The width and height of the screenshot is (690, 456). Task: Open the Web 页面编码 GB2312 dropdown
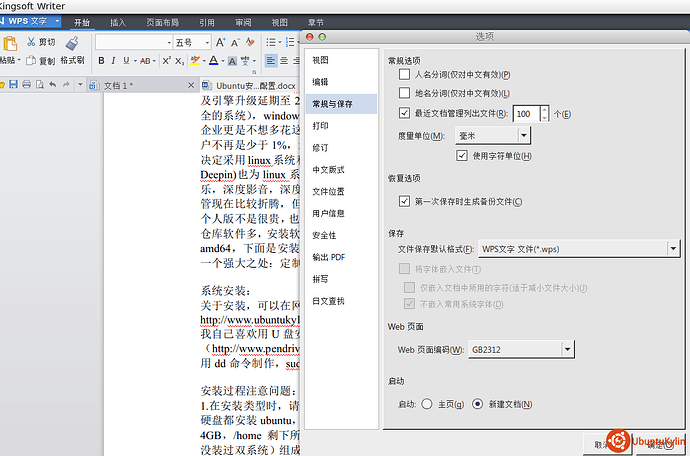coord(521,349)
